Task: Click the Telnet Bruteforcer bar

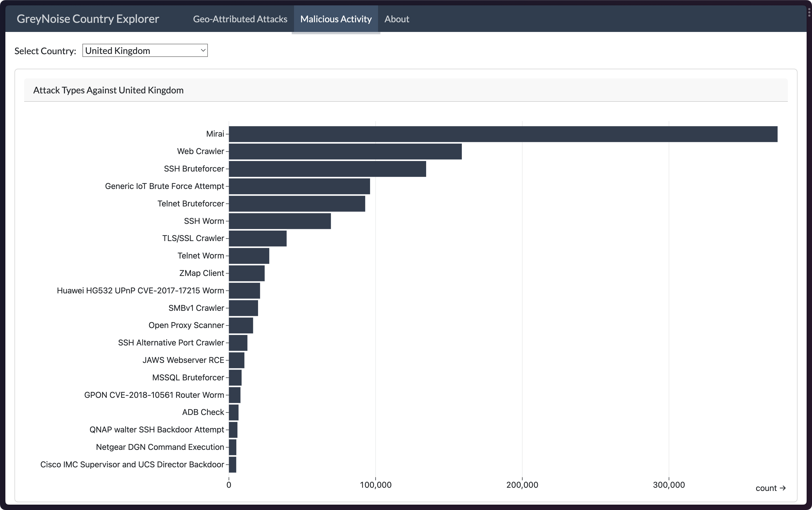Action: coord(297,203)
